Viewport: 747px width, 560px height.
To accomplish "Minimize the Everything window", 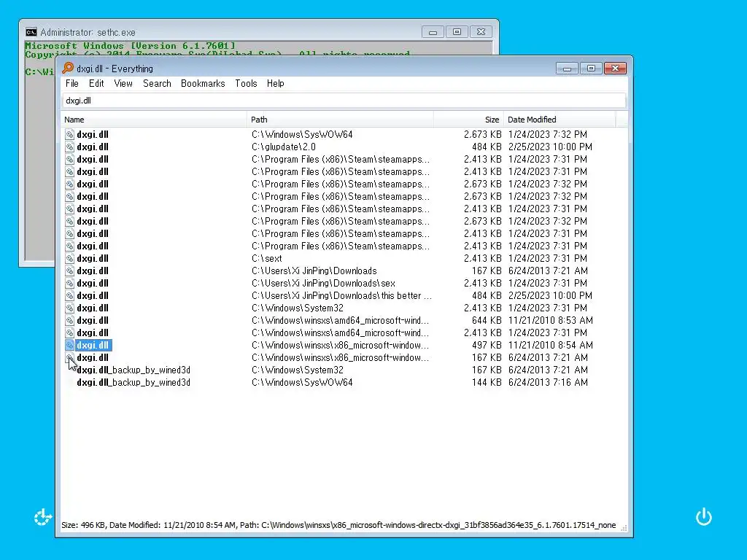I will click(x=567, y=69).
